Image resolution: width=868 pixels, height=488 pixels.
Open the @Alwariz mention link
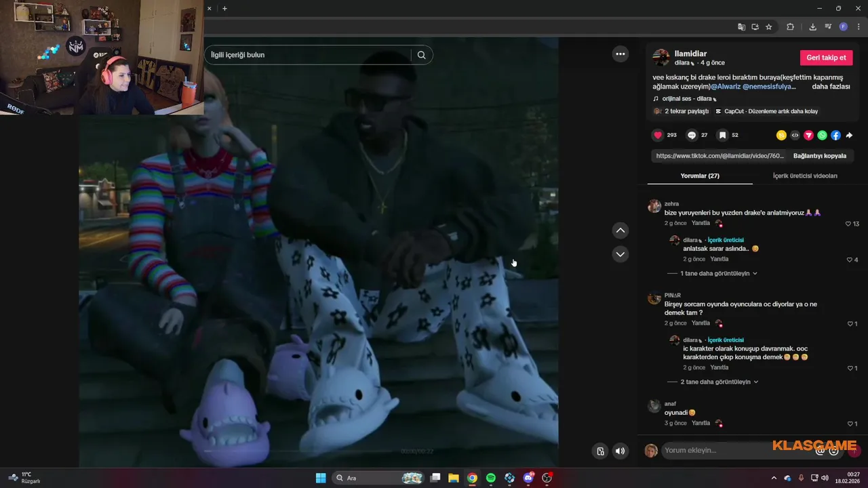(x=726, y=87)
